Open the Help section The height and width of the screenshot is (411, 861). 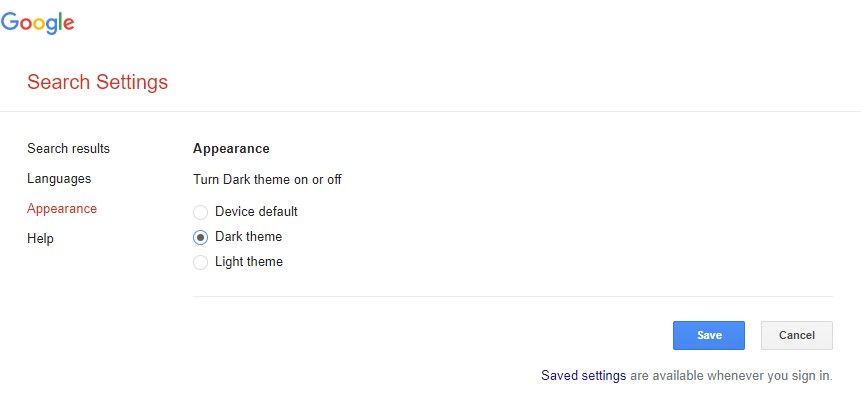pos(40,238)
